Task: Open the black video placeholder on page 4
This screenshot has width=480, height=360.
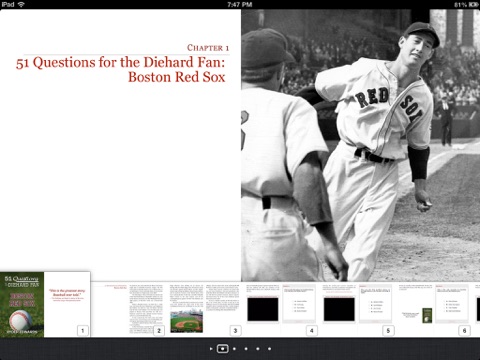Action: click(263, 309)
